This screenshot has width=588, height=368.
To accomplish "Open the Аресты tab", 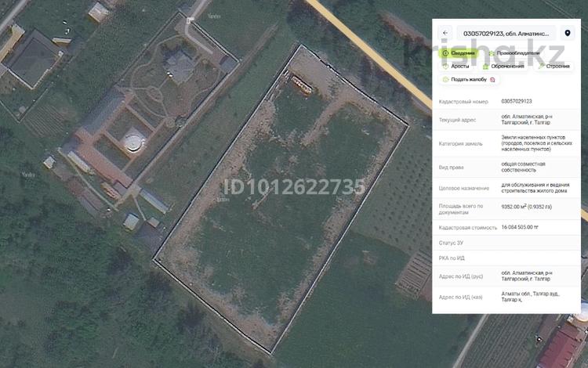I will pyautogui.click(x=456, y=67).
